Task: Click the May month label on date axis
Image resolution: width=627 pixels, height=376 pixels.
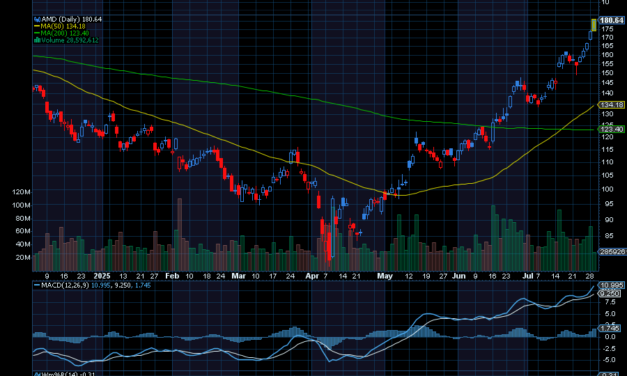Action: pos(385,276)
